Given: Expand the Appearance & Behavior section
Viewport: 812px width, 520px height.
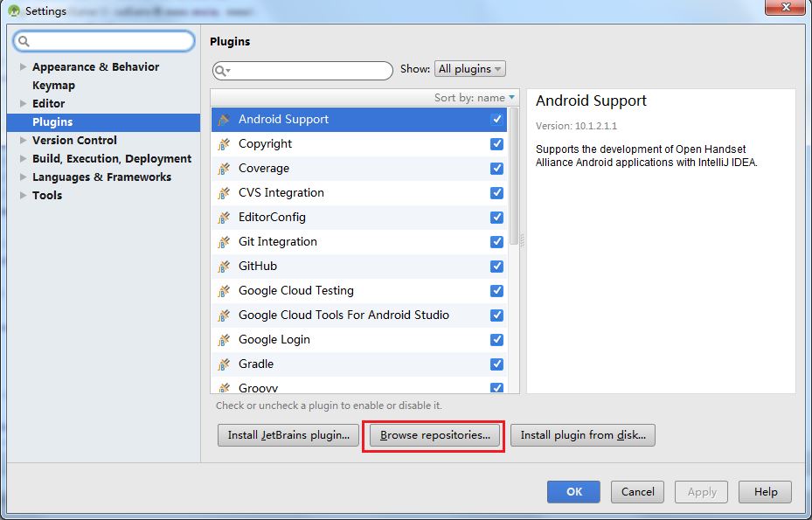Looking at the screenshot, I should pyautogui.click(x=23, y=66).
